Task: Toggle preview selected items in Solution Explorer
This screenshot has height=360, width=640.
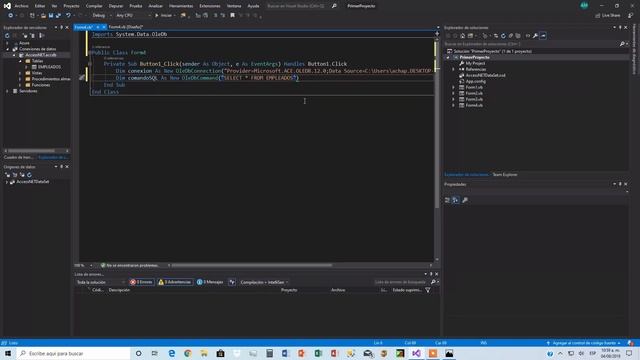Action: click(x=543, y=36)
